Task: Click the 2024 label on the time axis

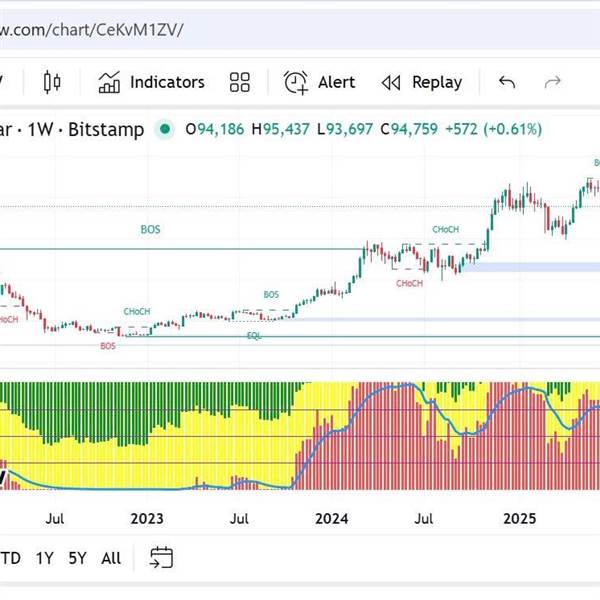Action: (331, 518)
